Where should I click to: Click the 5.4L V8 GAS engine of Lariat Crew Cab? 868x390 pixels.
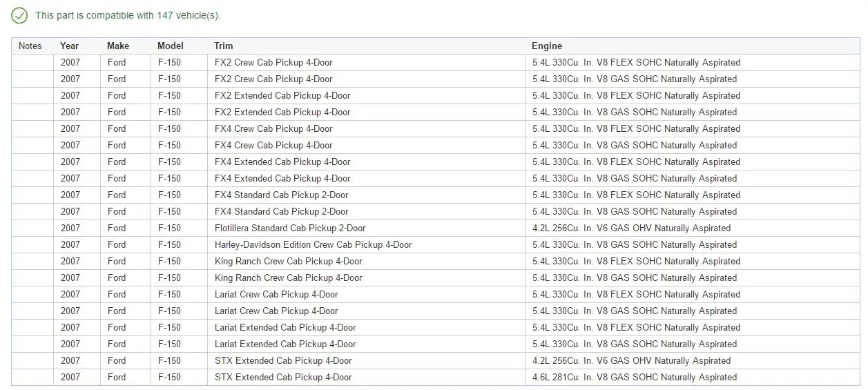635,311
